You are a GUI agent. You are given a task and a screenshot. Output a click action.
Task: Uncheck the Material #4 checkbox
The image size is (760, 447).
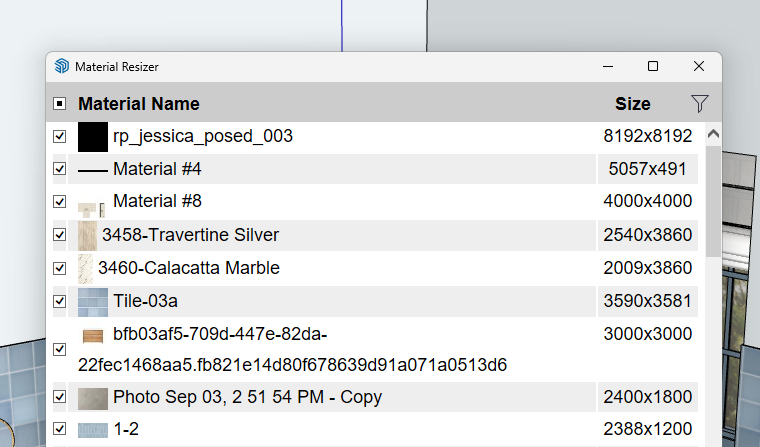[60, 170]
